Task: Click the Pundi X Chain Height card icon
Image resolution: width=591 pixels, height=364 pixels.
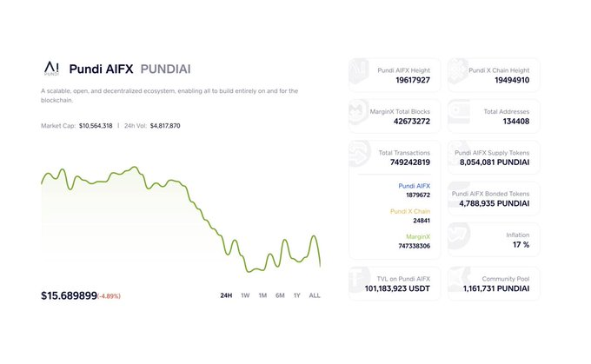Action: coord(459,74)
